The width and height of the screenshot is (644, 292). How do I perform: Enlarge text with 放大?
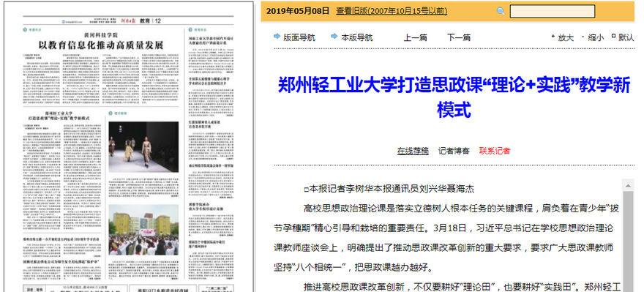566,38
